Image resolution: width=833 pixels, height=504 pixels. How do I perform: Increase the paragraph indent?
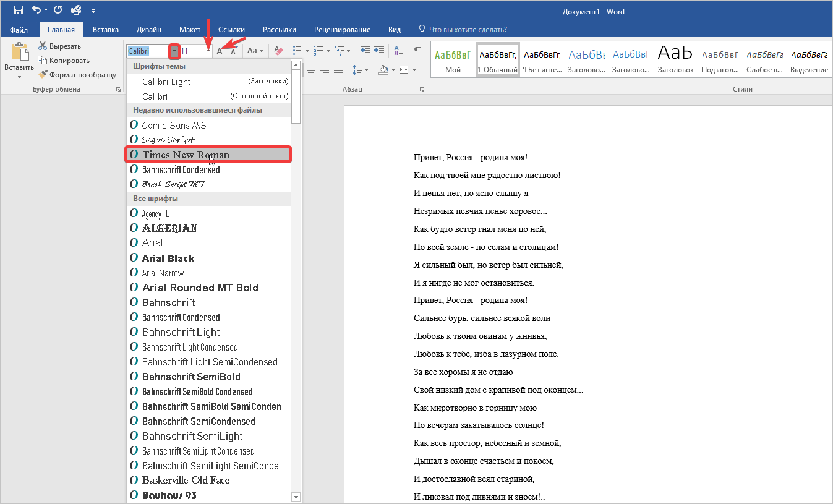click(x=380, y=51)
